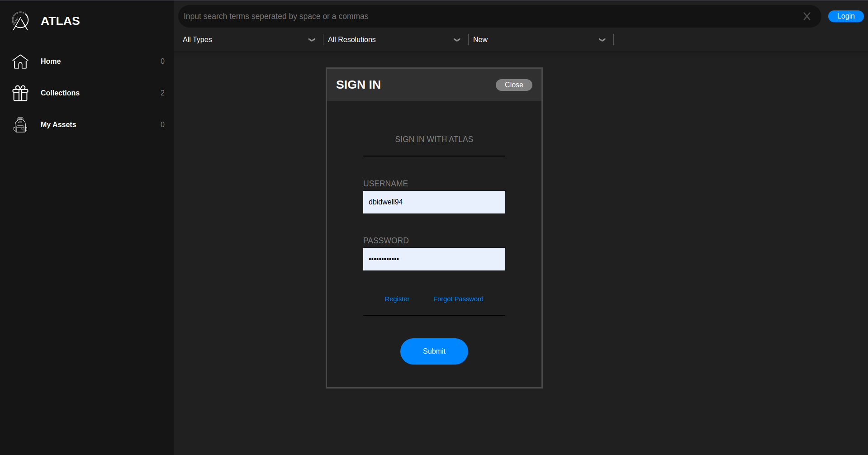Clear search with the X icon
Image resolution: width=868 pixels, height=455 pixels.
click(806, 16)
